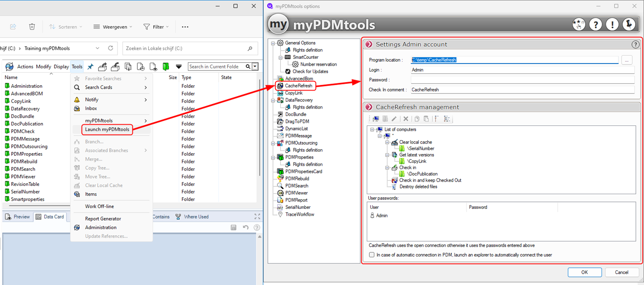Click the folder icon in CacheRefresh toolbar

385,119
